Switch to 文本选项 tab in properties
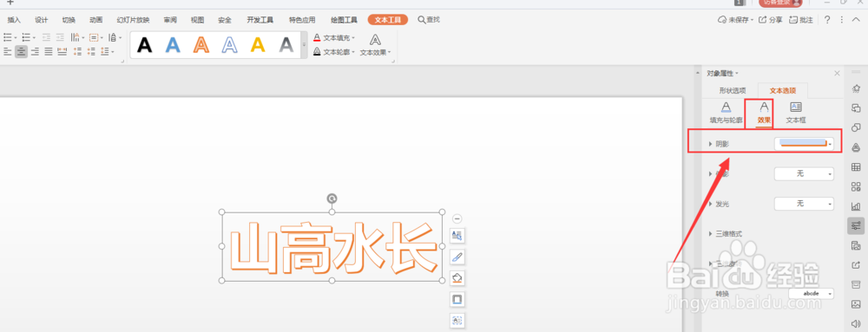868x332 pixels. coord(783,91)
